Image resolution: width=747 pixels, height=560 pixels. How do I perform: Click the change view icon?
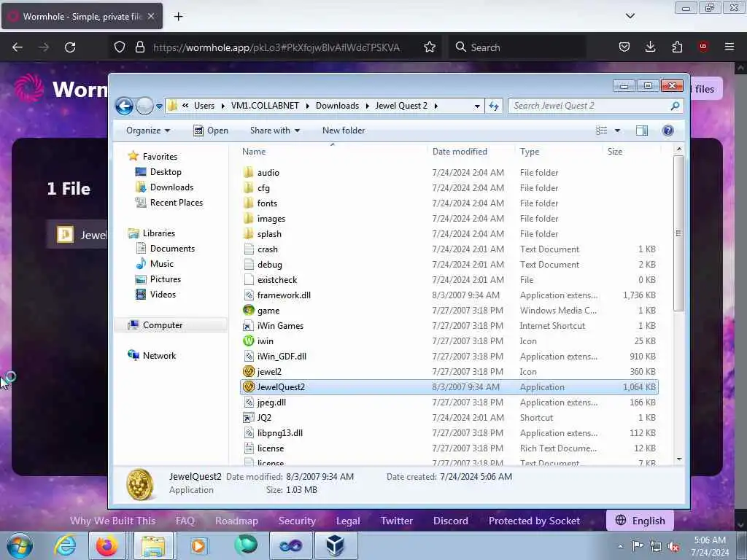coord(602,131)
